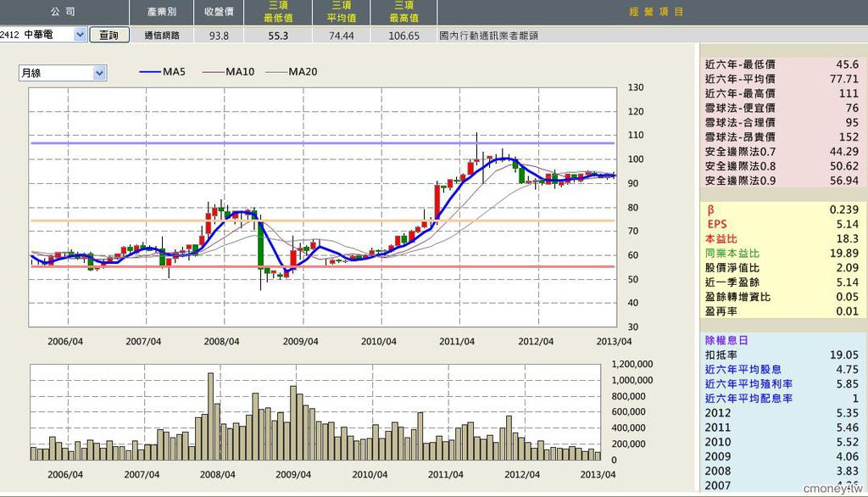Click the 近六年-最高價 row
Viewport: 868px width, 497px height.
pyautogui.click(x=782, y=93)
